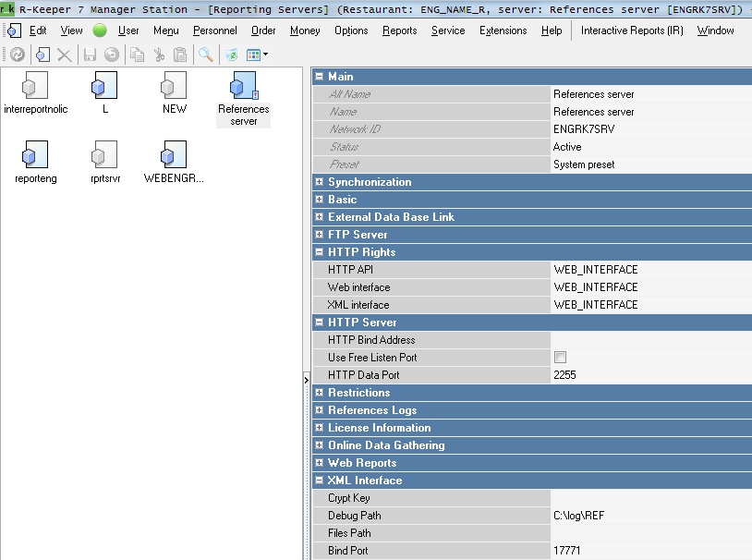Open the Order menu
Screen dimensions: 752x560
pyautogui.click(x=263, y=30)
